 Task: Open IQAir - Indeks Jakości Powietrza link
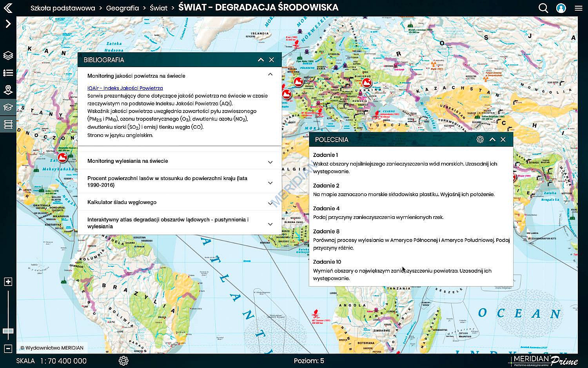point(125,88)
